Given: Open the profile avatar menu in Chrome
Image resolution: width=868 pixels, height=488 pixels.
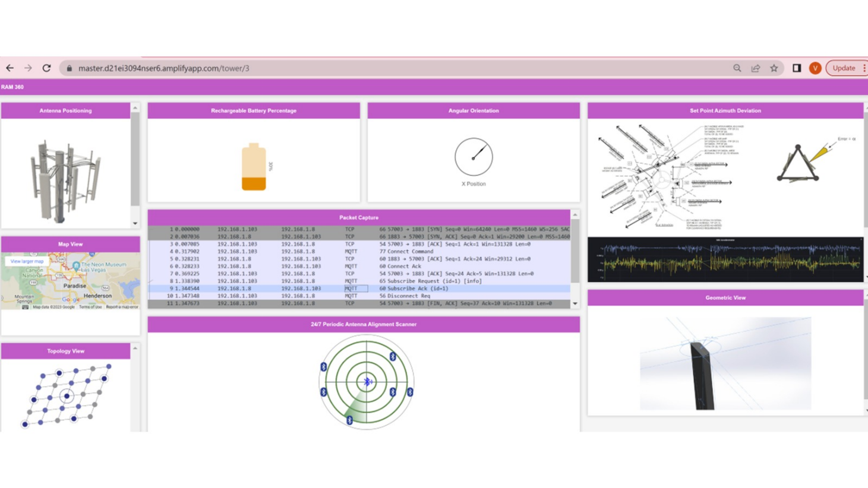Looking at the screenshot, I should [815, 68].
